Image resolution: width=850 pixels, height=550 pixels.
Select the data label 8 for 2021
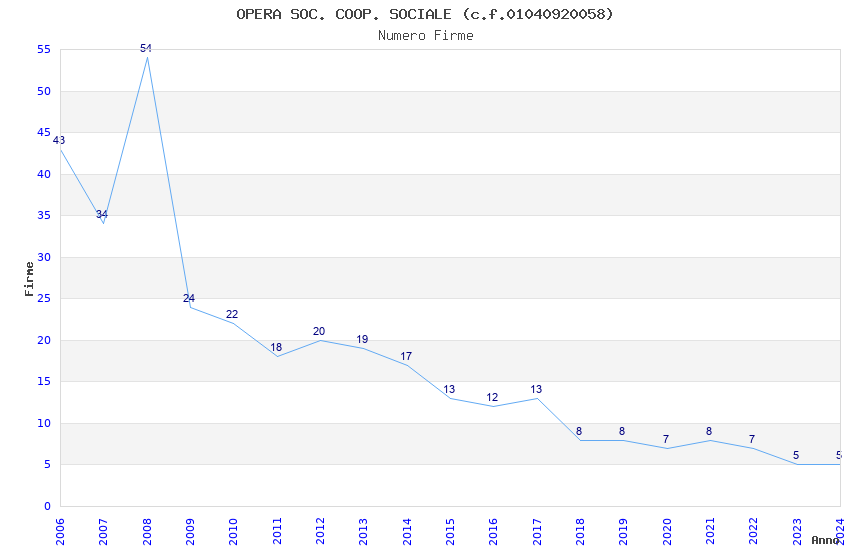coord(709,431)
